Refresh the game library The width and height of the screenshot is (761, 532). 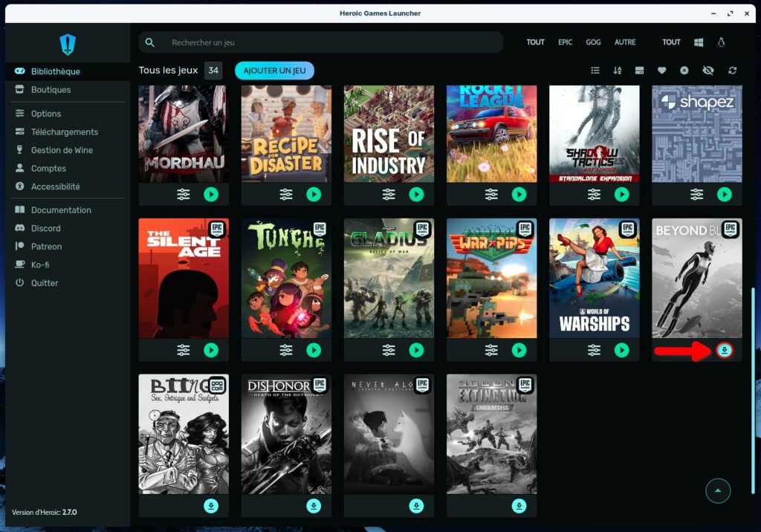[x=733, y=71]
